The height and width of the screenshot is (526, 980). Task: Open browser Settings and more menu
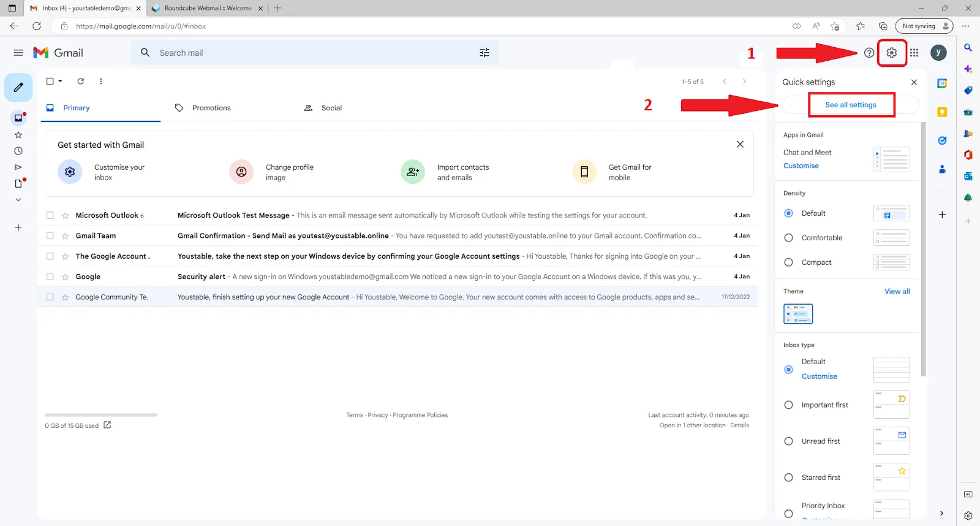click(966, 26)
